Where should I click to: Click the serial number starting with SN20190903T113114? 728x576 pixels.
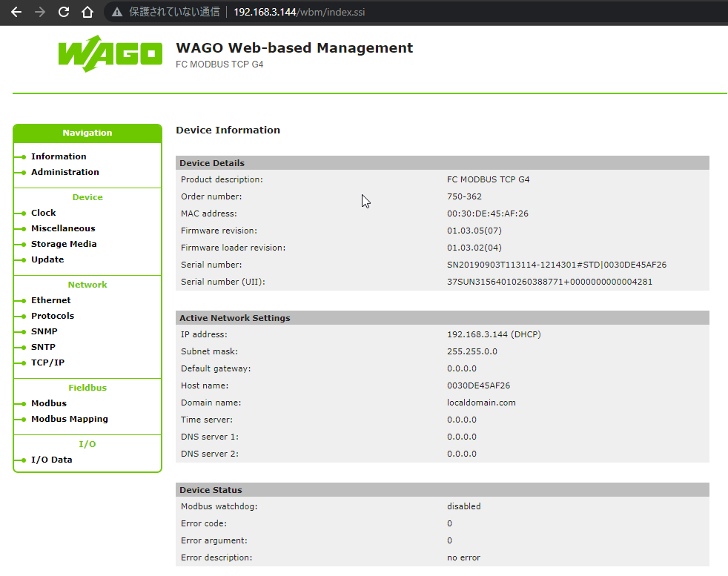[557, 265]
